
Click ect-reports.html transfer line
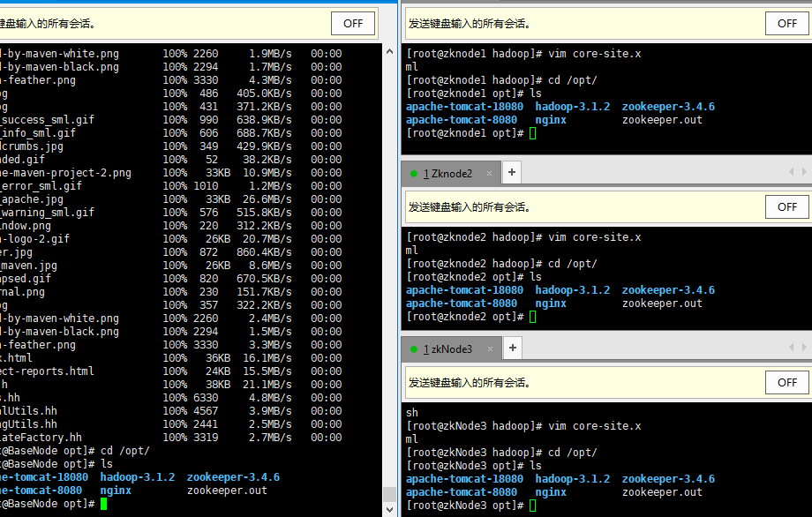171,371
